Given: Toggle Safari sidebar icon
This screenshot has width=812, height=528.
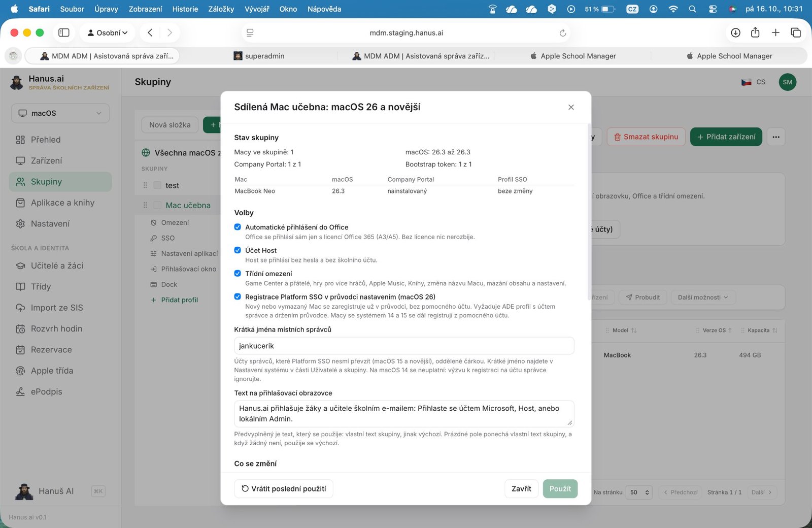Looking at the screenshot, I should (64, 32).
